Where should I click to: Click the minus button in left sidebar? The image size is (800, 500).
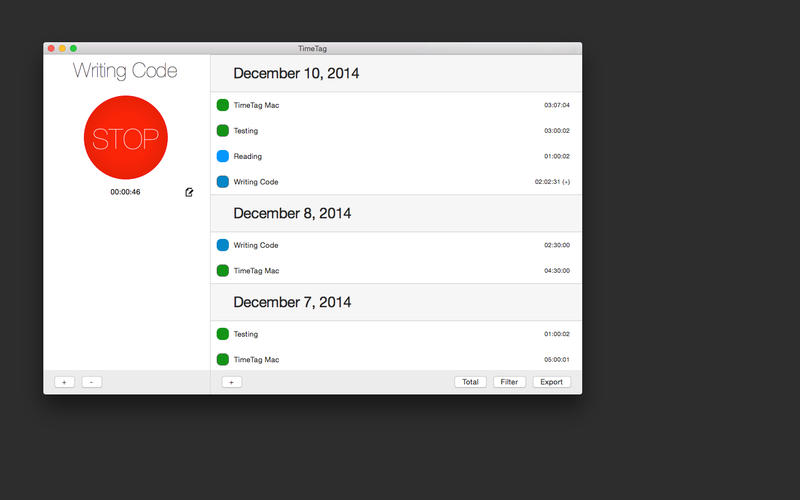[91, 382]
